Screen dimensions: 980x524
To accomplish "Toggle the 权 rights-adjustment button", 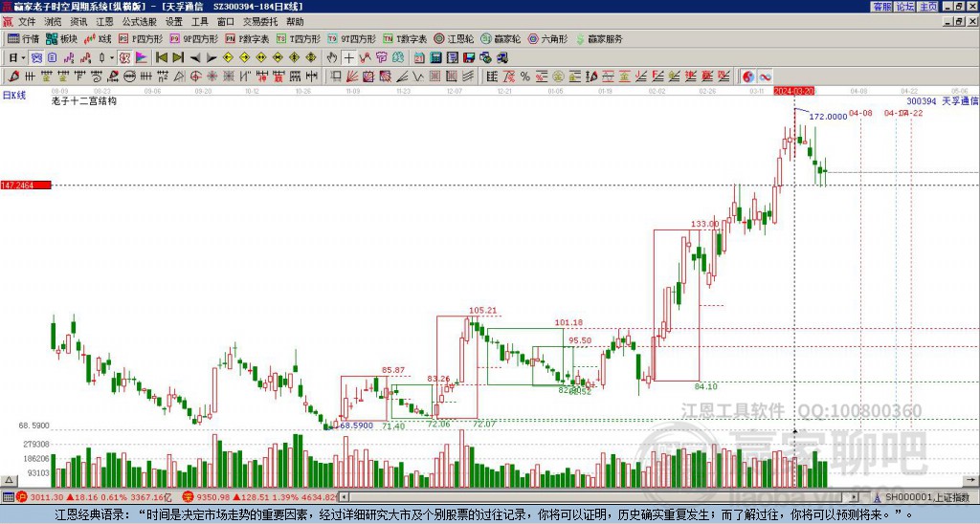I will 124,58.
